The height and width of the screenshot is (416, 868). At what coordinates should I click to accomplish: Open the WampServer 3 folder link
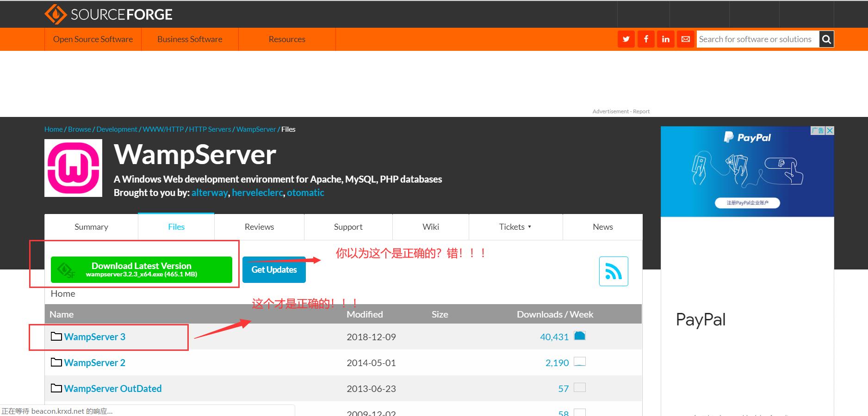94,337
